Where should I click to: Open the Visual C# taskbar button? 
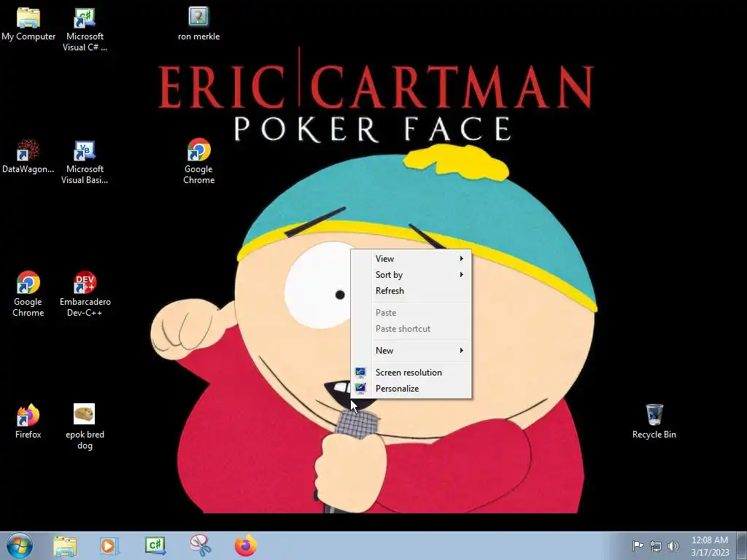[x=155, y=545]
